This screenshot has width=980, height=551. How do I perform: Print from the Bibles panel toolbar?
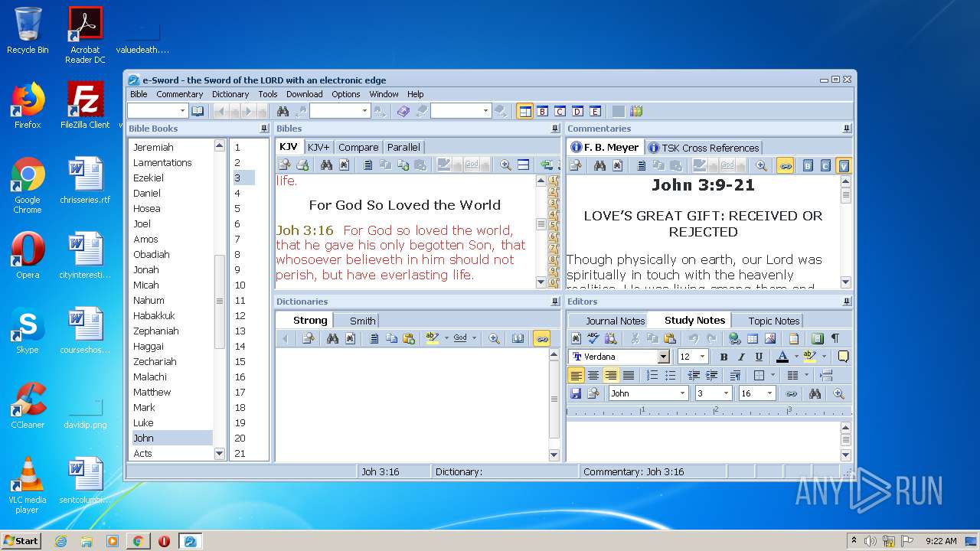(302, 165)
